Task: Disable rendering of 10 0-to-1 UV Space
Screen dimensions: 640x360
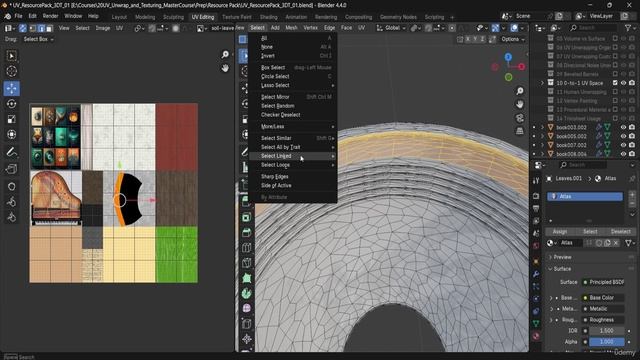Action: click(632, 83)
